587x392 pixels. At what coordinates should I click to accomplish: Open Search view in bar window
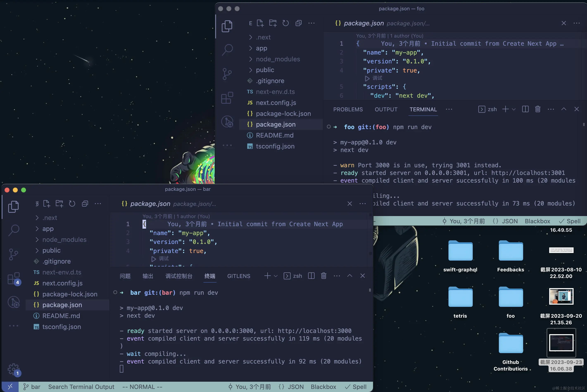pyautogui.click(x=13, y=230)
